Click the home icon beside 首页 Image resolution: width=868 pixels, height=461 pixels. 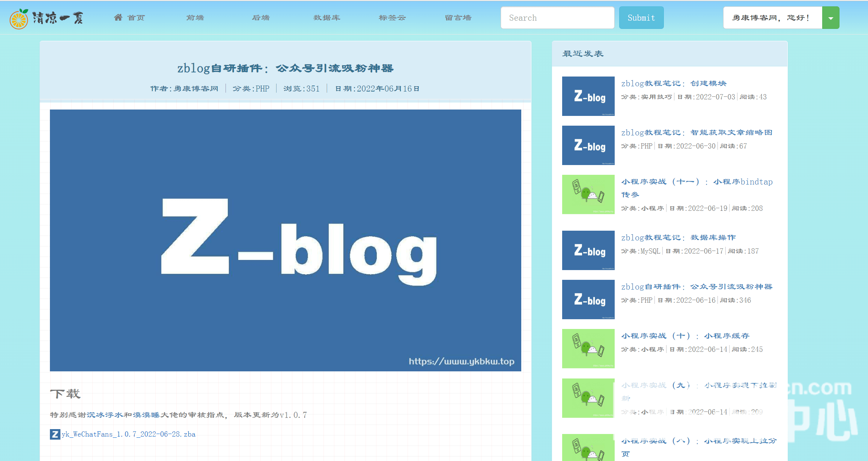[118, 17]
